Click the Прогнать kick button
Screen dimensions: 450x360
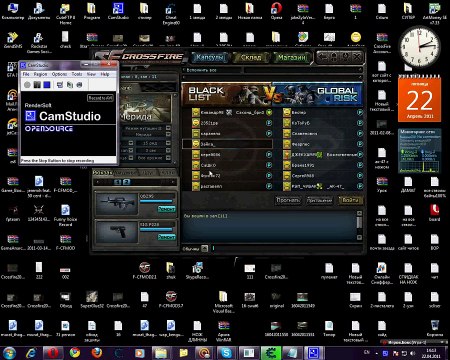[x=288, y=200]
